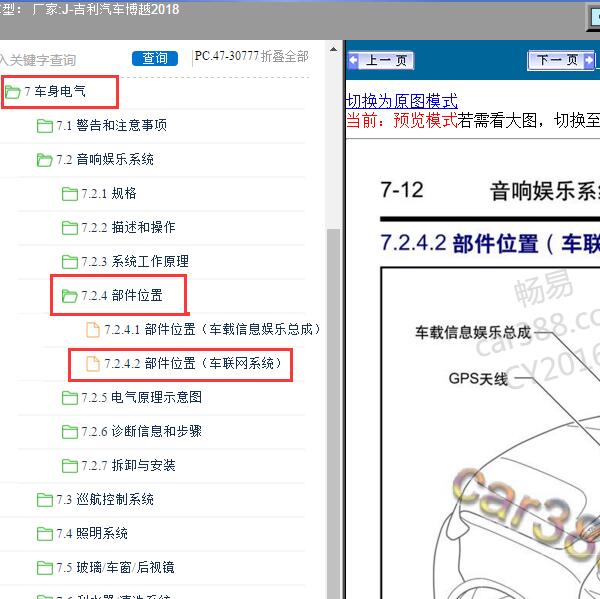Click the 厂家:J-吉利汽车博越2018 title text
Viewport: 600px width, 599px height.
106,9
